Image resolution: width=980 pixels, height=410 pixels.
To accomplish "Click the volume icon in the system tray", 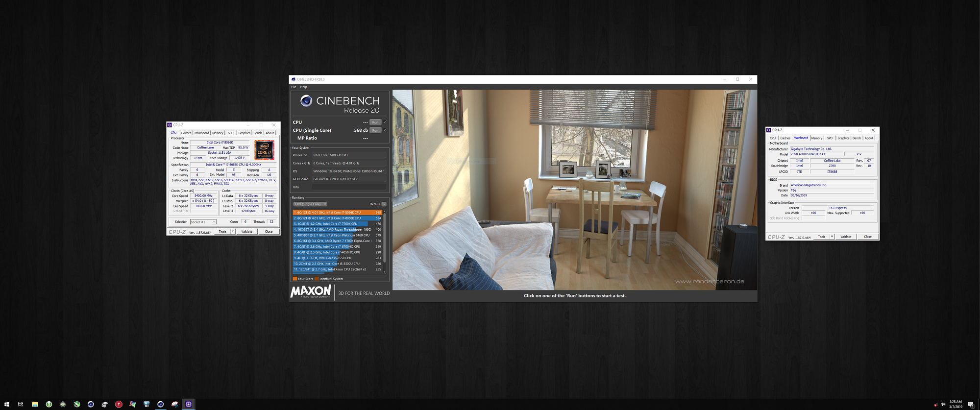I will pos(943,405).
